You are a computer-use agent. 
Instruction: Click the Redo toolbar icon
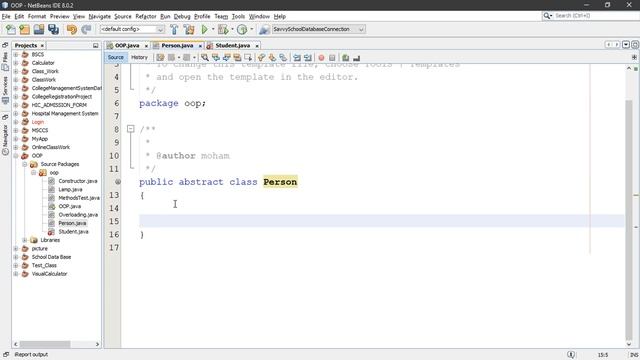(x=86, y=29)
